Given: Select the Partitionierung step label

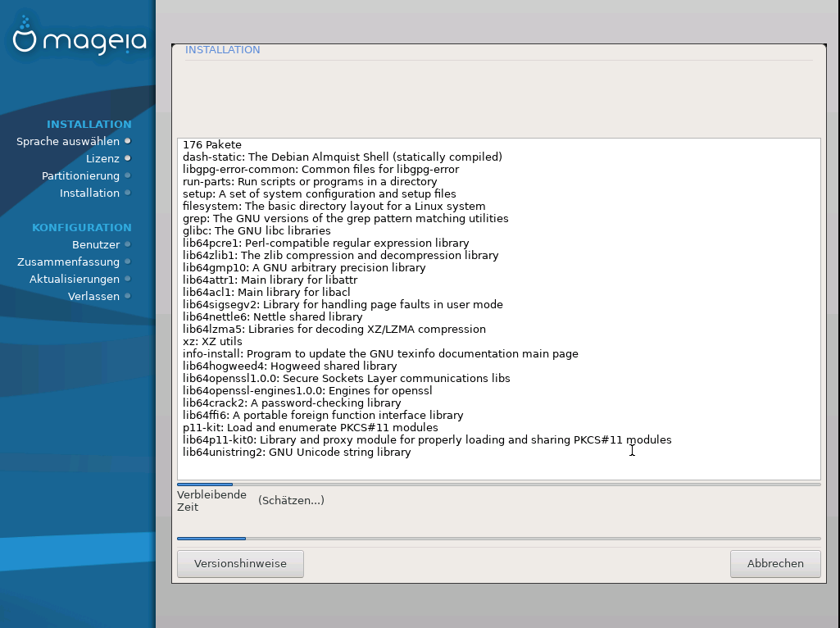Looking at the screenshot, I should (80, 175).
